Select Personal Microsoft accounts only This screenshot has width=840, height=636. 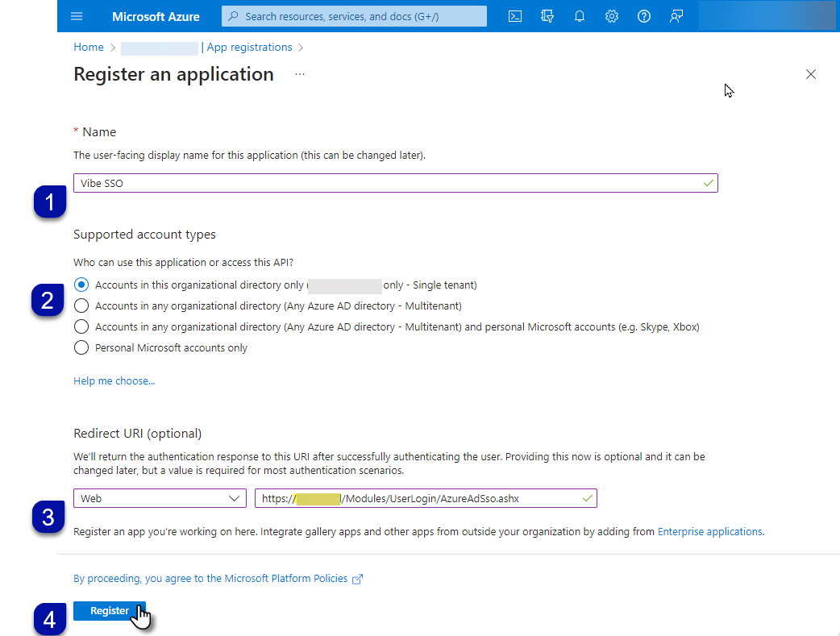[81, 347]
